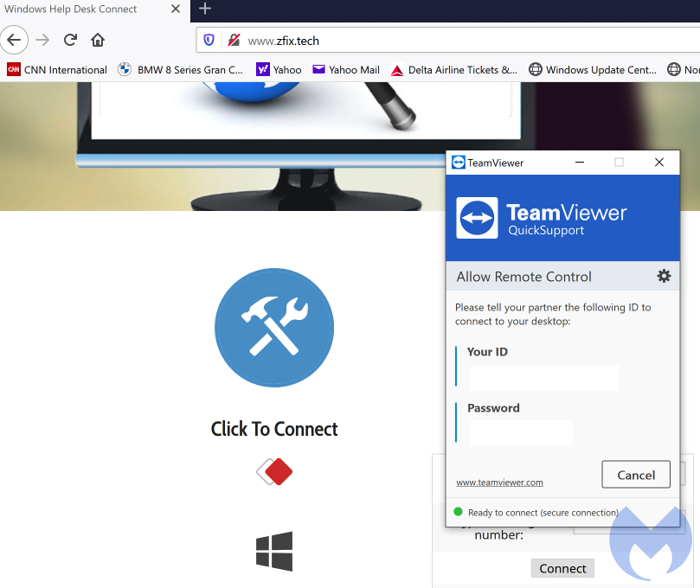Open the Windows Update Center bookmark
Screen dimensions: 700x588
tap(593, 70)
